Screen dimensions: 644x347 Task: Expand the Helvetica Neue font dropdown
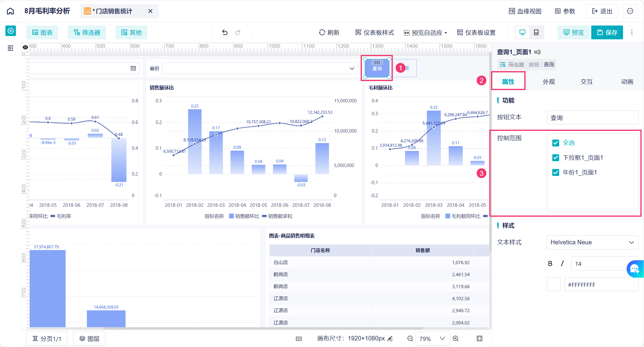(x=592, y=242)
